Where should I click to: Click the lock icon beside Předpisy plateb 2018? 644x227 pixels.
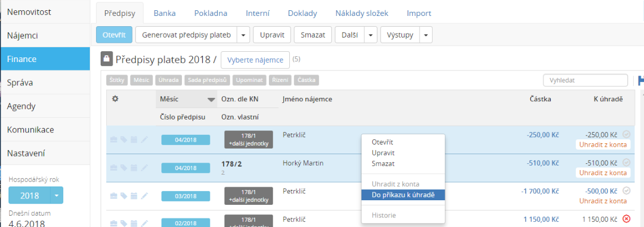pos(106,59)
